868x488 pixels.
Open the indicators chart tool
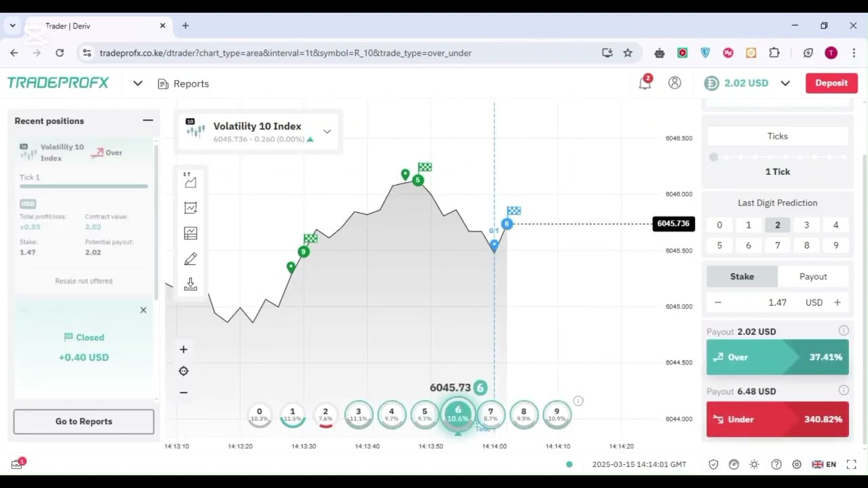(191, 207)
